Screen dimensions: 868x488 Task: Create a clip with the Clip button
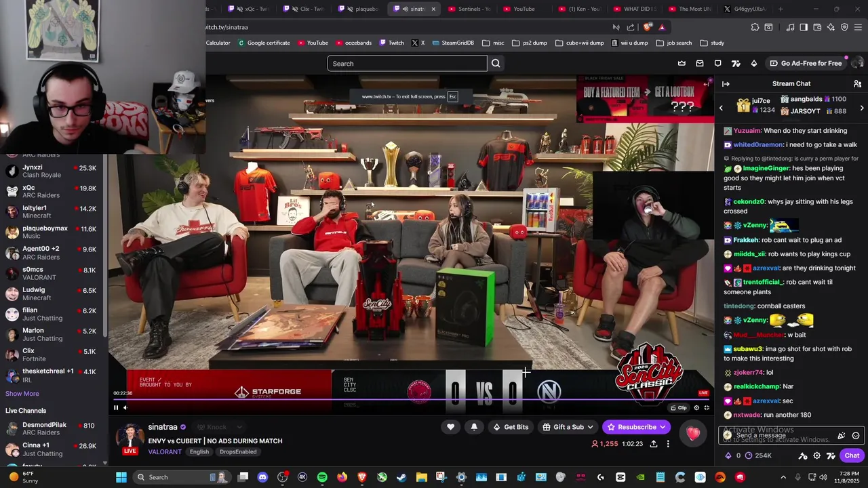click(x=678, y=408)
